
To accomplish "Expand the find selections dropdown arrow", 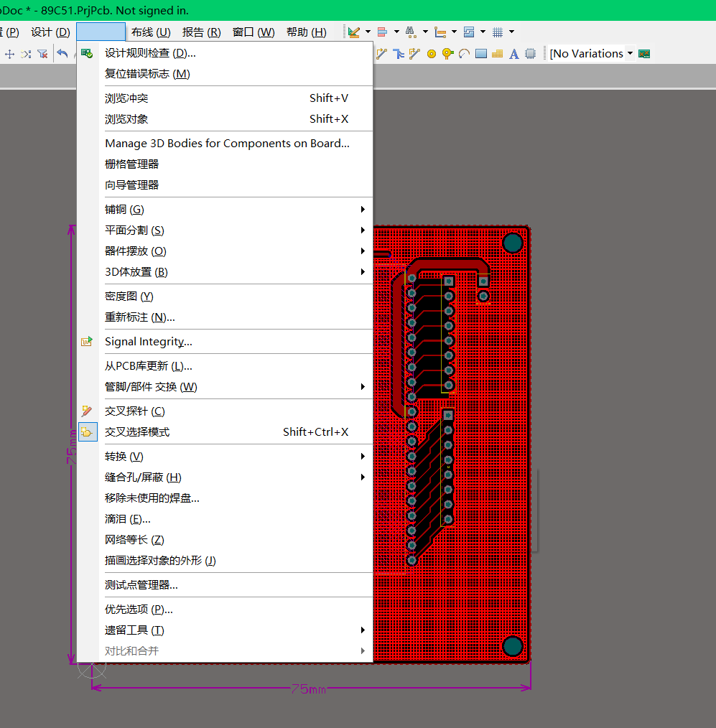I will (x=425, y=32).
